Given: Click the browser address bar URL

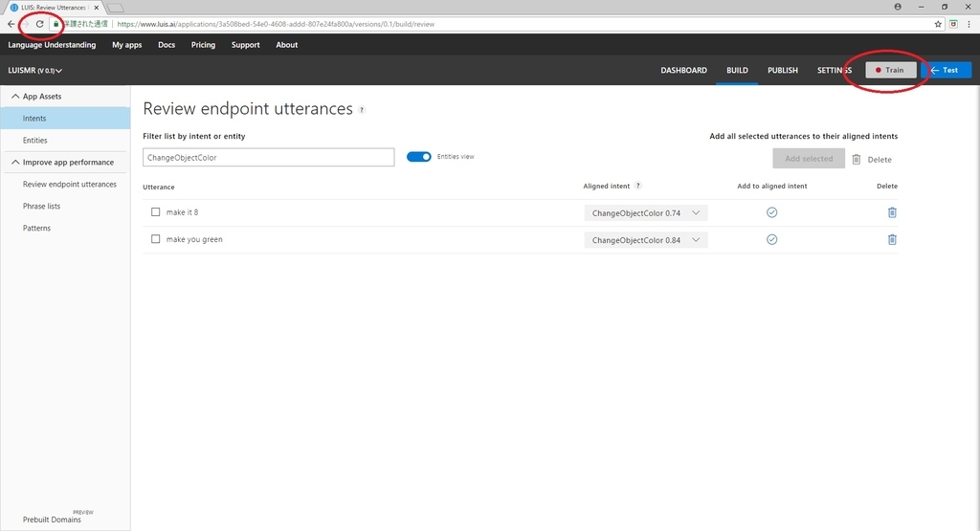Looking at the screenshot, I should click(276, 24).
